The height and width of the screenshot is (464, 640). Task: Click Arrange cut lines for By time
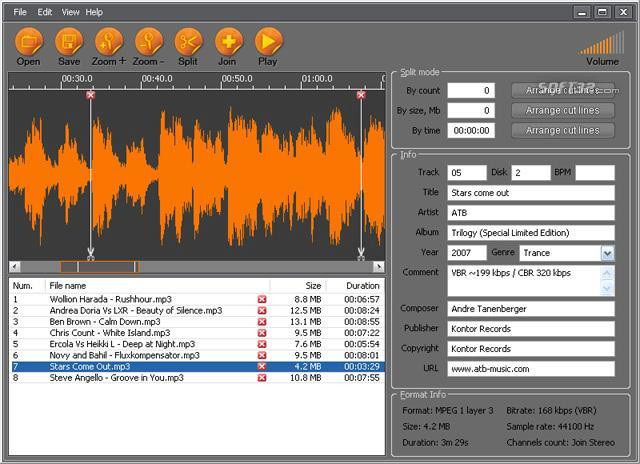click(562, 130)
